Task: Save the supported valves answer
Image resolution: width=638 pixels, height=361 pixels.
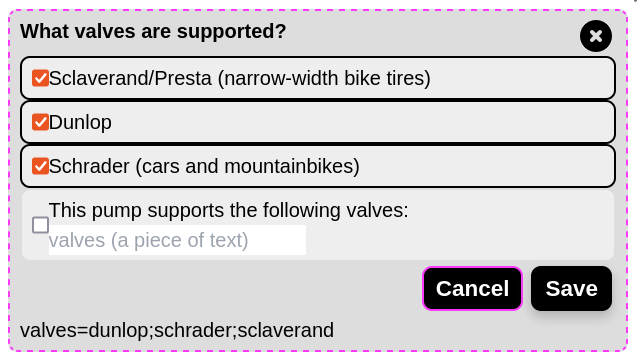Action: click(571, 289)
